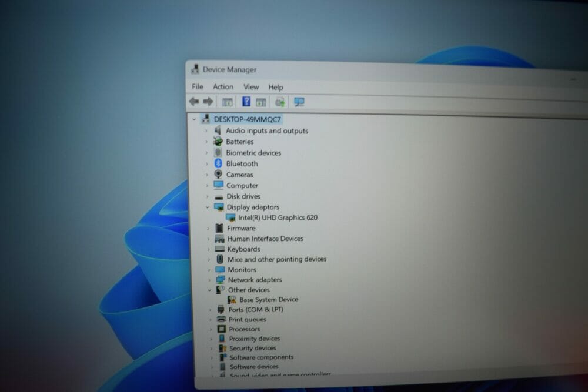Screen dimensions: 588x392
Task: Click the Firmware chip icon
Action: click(x=219, y=228)
